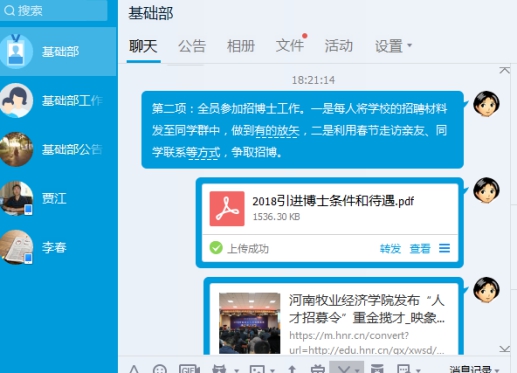Screen dimensions: 517x373
Task: Switch to the 公告 tab
Action: click(x=192, y=46)
